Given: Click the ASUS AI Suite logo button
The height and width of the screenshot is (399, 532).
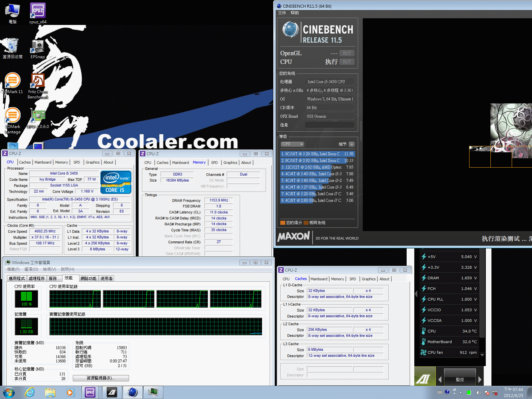Looking at the screenshot, I should 425,376.
